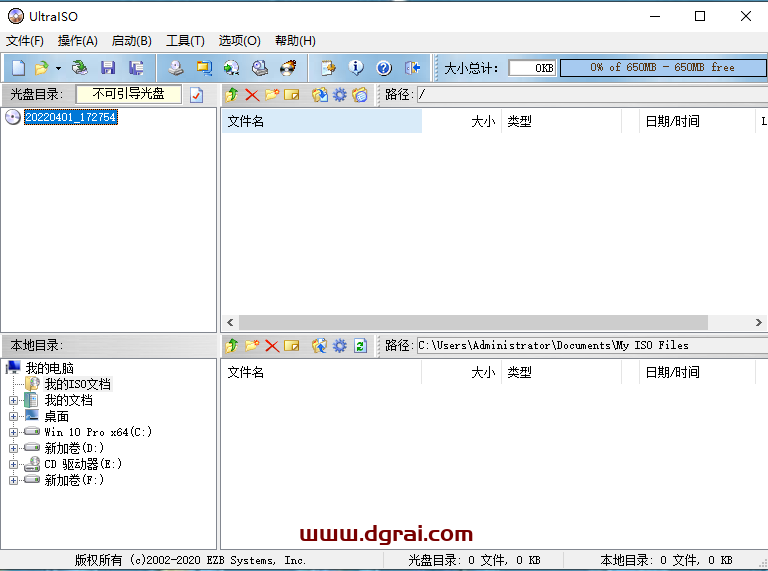Viewport: 768px width, 571px height.
Task: Click the Up folder icon in the local toolbar
Action: [x=232, y=346]
